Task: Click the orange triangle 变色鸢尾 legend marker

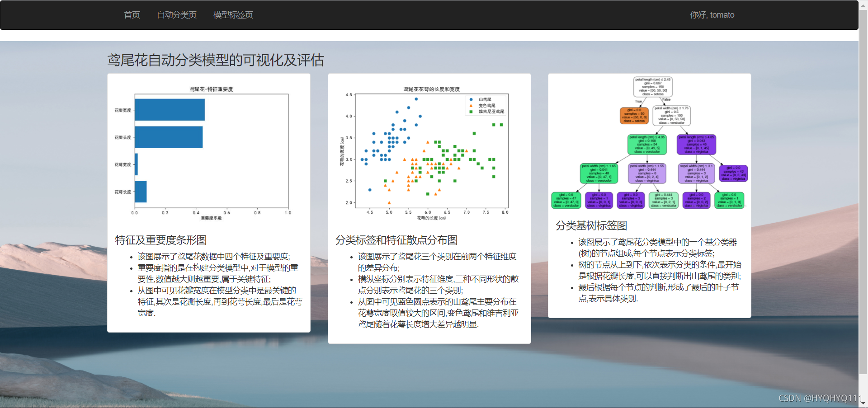Action: coord(471,105)
